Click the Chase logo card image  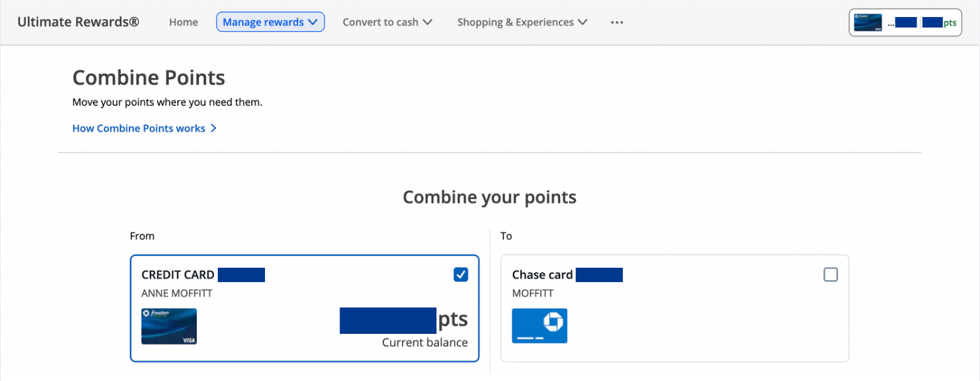pos(539,326)
